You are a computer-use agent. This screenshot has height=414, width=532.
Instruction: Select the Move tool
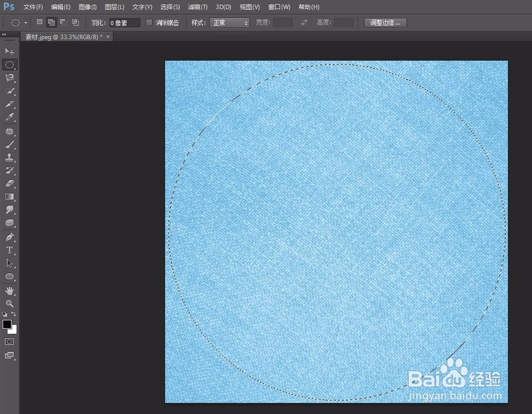click(10, 51)
